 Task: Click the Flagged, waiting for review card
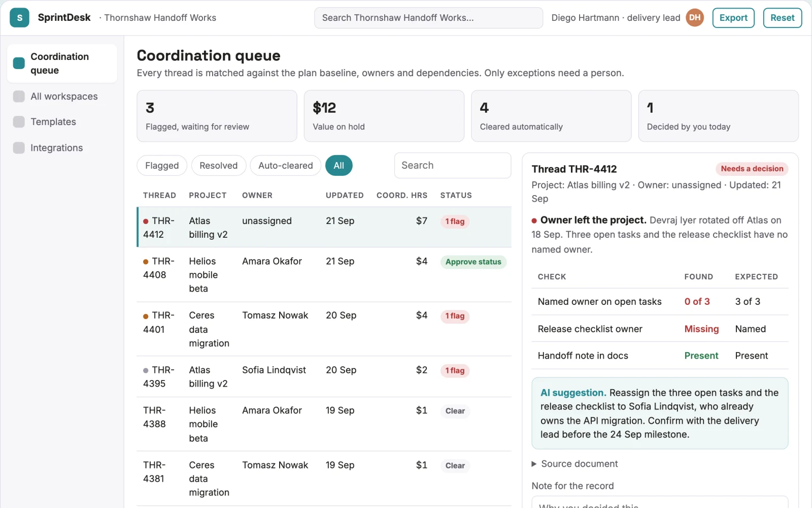click(217, 116)
